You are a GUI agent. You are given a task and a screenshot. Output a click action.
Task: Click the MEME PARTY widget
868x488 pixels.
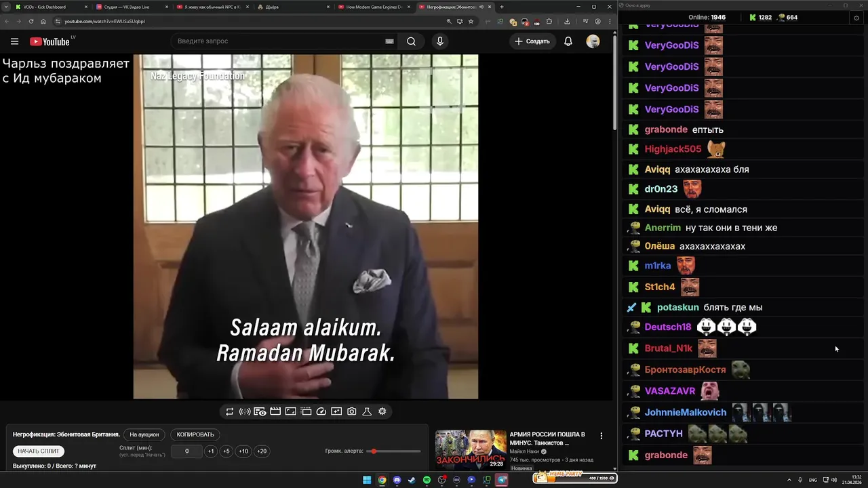[x=574, y=478]
